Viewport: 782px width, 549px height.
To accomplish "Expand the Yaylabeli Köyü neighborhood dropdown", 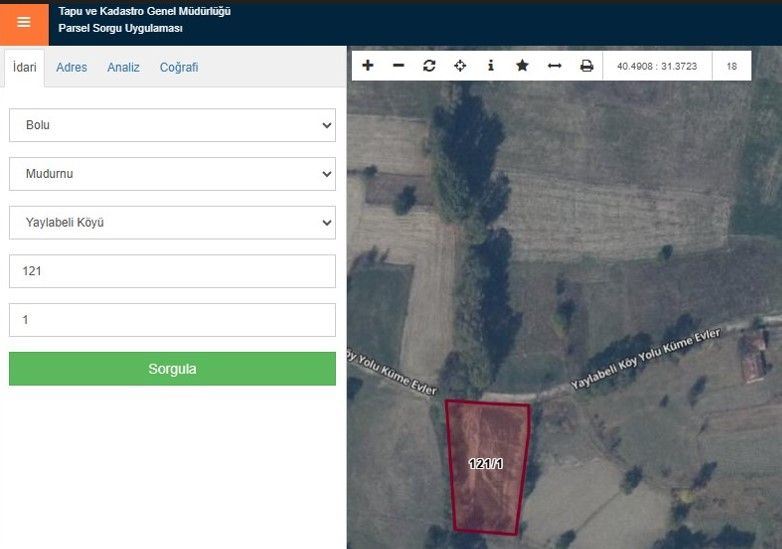I will tap(172, 223).
